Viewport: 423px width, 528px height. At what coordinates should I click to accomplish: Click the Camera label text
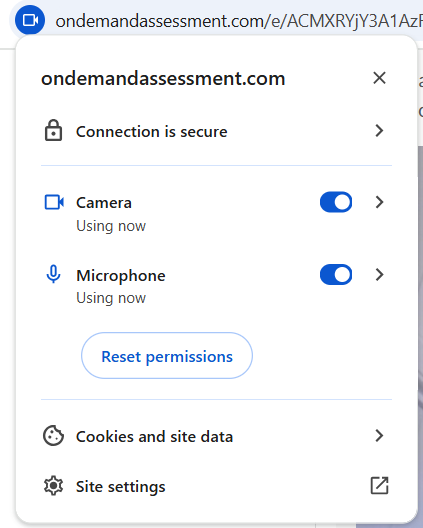[104, 203]
